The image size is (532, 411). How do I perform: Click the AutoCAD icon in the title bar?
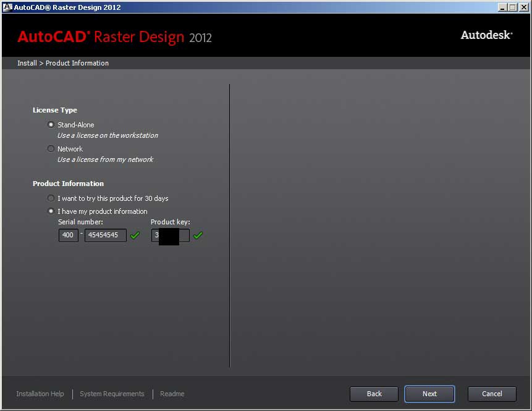point(7,7)
